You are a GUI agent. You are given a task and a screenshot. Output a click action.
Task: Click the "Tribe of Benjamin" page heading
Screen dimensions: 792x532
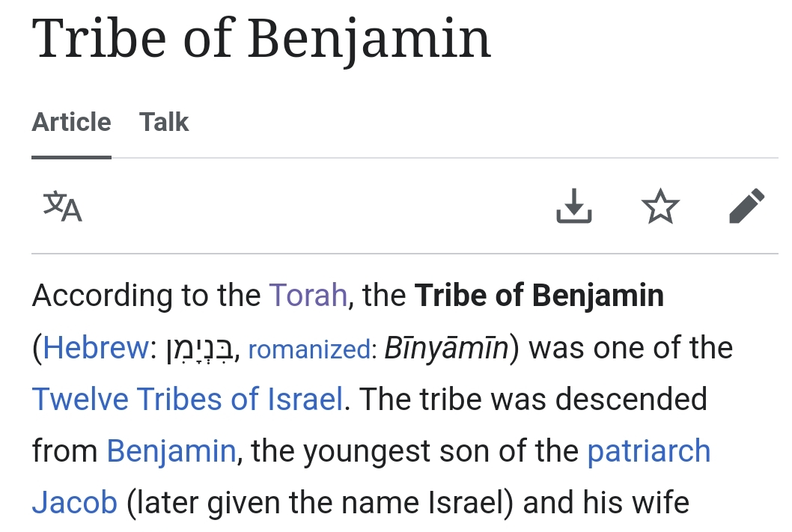pos(261,39)
